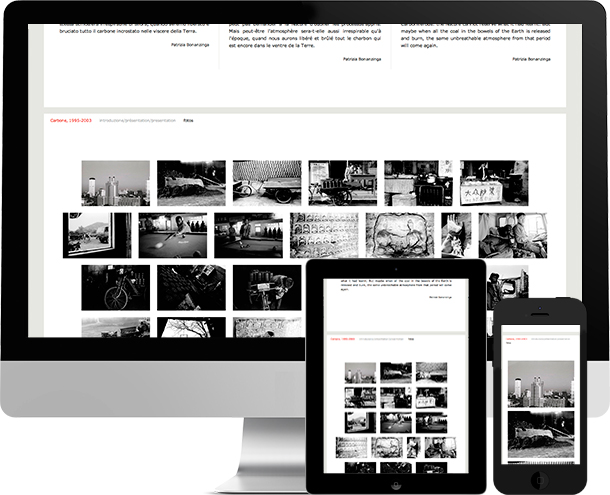Open desktop thumbnail of pool player aiming cue
Screen dimensions: 610x495
[173, 235]
